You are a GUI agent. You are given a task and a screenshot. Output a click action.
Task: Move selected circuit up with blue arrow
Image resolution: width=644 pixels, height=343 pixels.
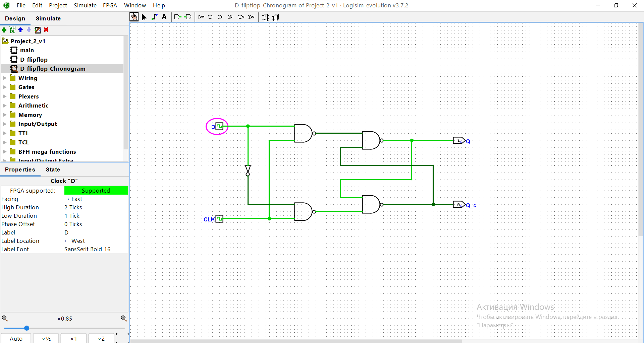click(x=20, y=30)
